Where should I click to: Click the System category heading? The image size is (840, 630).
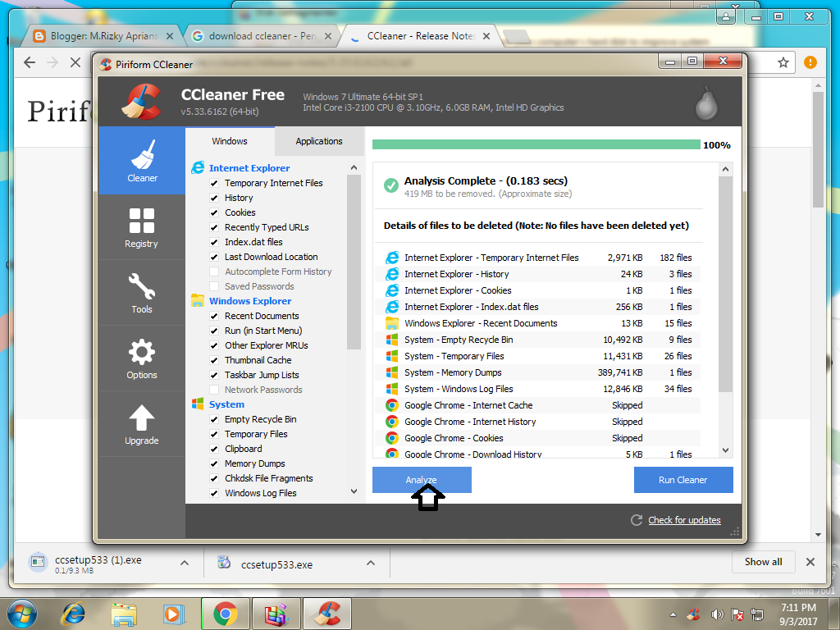[226, 404]
